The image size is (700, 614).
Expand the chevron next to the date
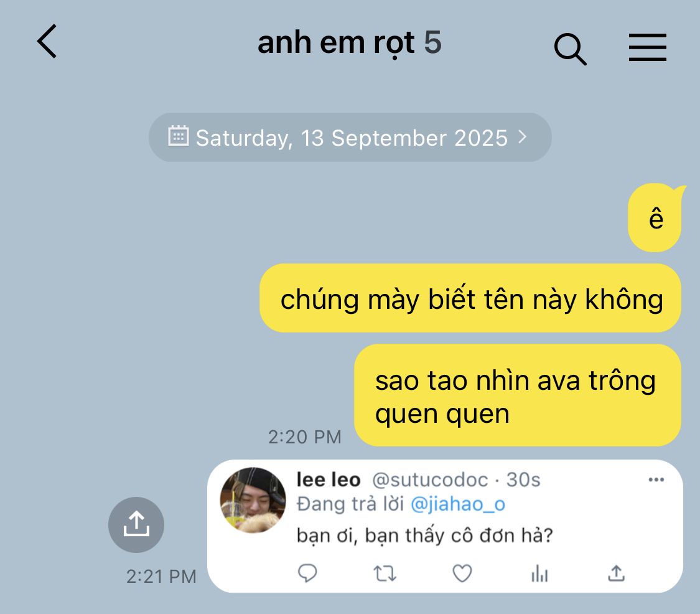[522, 137]
